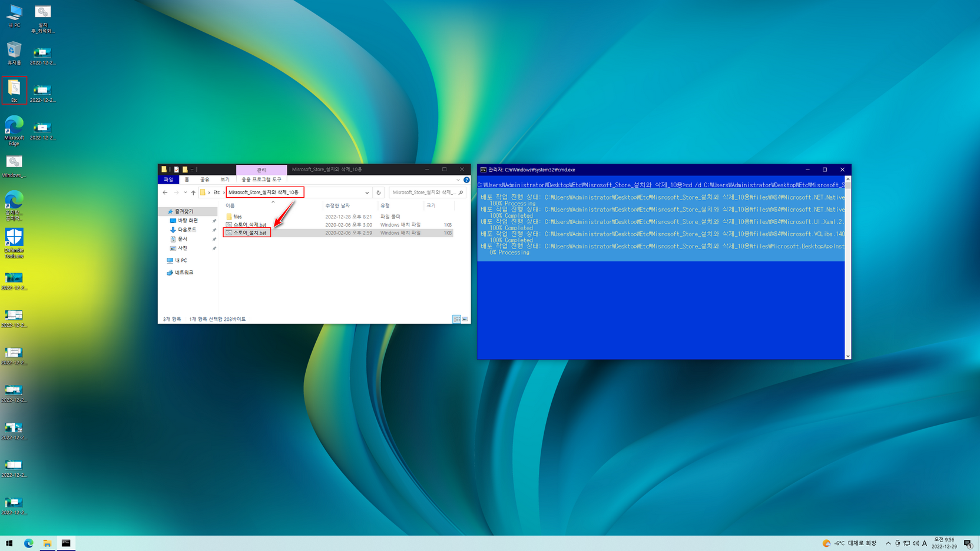The image size is (980, 551).
Task: Click the cmd window scrollbar up arrow
Action: click(848, 180)
